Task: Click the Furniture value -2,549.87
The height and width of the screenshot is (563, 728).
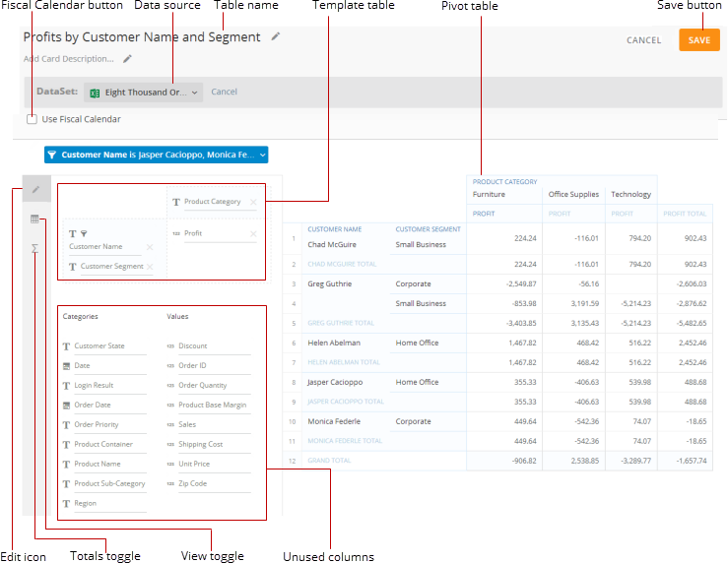Action: pyautogui.click(x=521, y=283)
